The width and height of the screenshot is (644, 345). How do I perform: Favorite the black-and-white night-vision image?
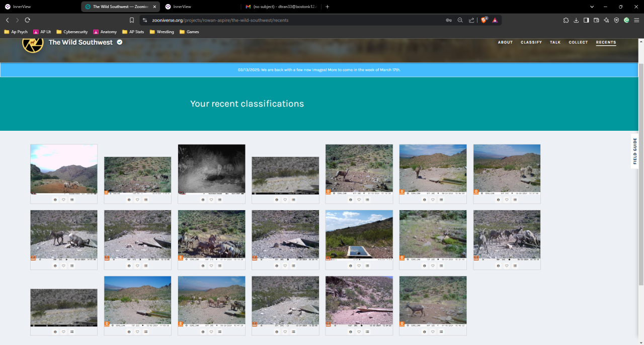pos(211,200)
